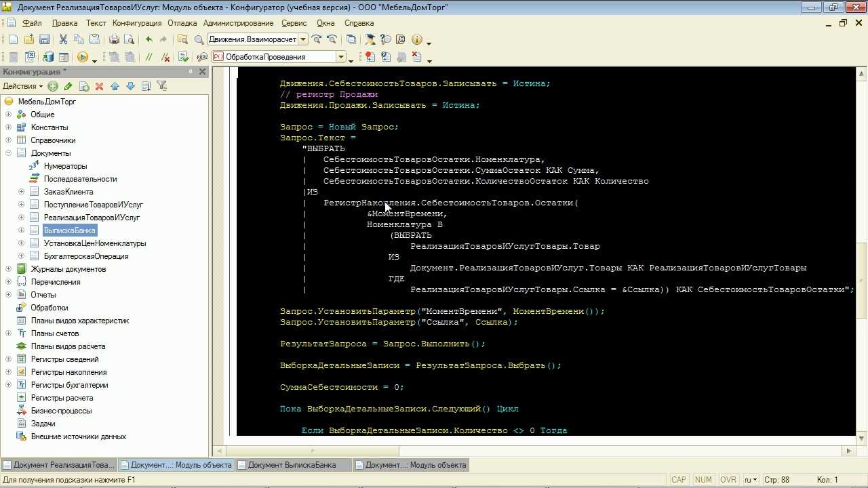Open the Файл menu
This screenshot has width=868, height=488.
pos(32,23)
